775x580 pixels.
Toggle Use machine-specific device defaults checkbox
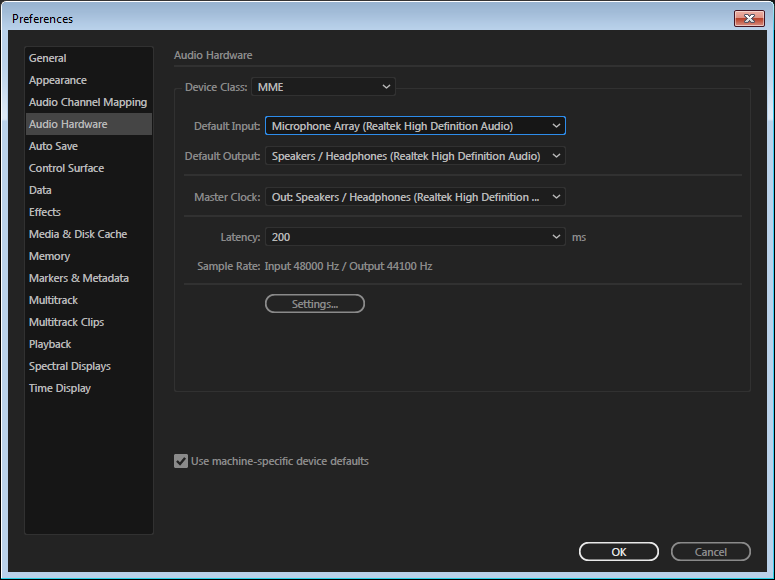click(x=181, y=461)
